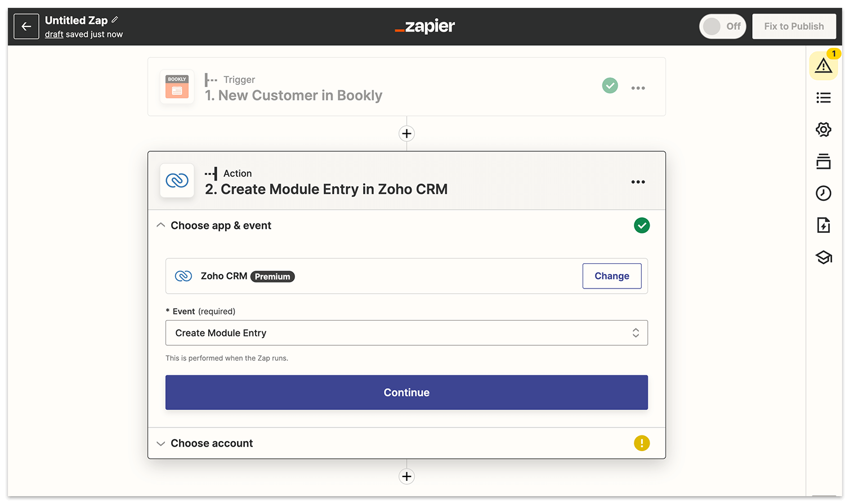Screen dimensions: 850x504
Task: Open the warnings panel with the triangle icon
Action: pos(824,66)
